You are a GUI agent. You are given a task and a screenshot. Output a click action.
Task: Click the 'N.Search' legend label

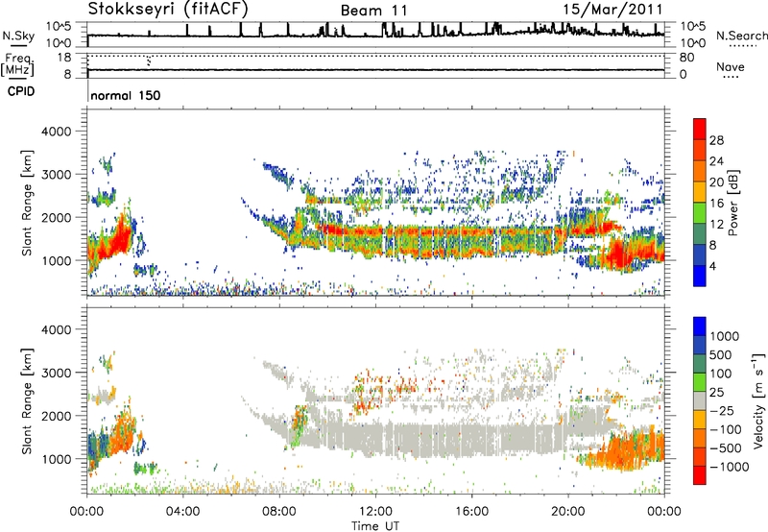(742, 36)
